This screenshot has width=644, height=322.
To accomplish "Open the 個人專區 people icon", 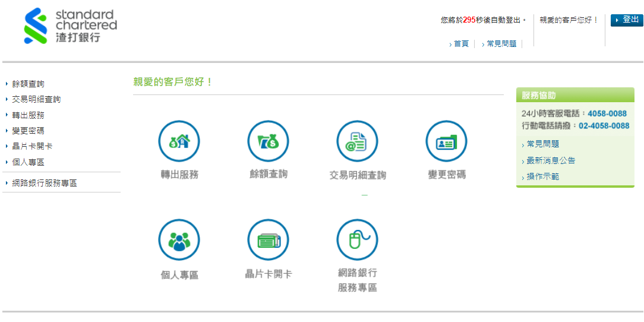I will point(179,240).
